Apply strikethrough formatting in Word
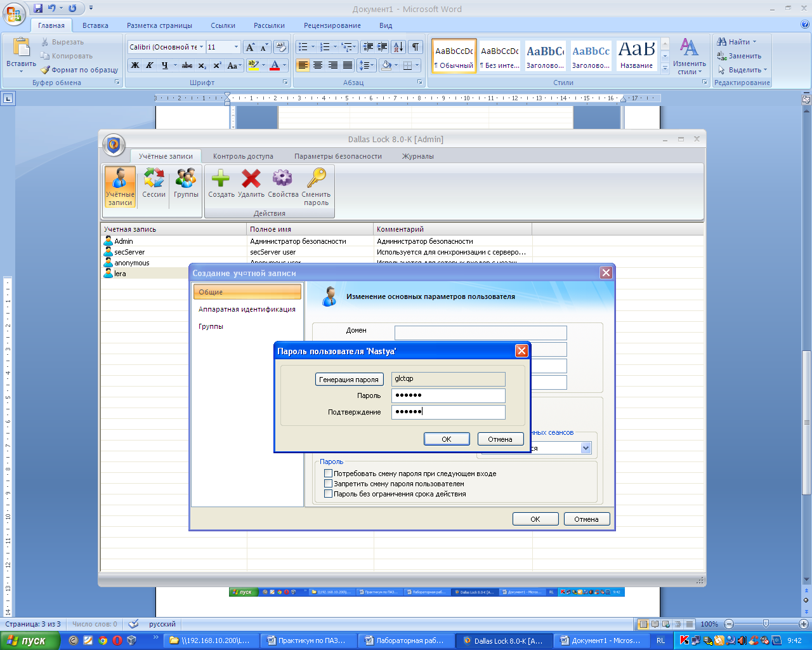812x650 pixels. click(187, 65)
